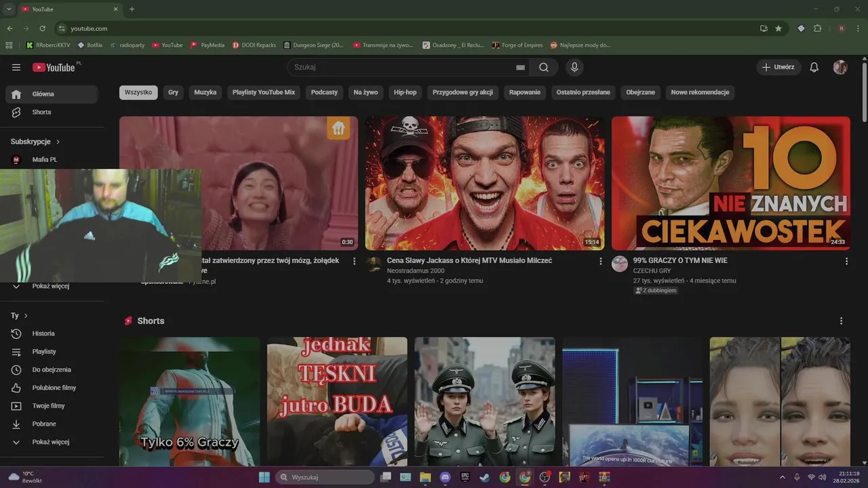The height and width of the screenshot is (488, 868).
Task: Click the Windows taskbar search box
Action: [x=325, y=477]
